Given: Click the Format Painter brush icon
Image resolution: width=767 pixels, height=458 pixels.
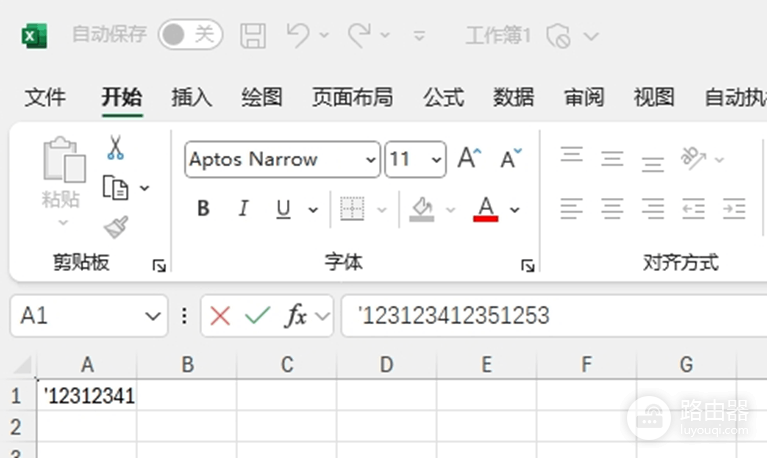Looking at the screenshot, I should tap(116, 227).
